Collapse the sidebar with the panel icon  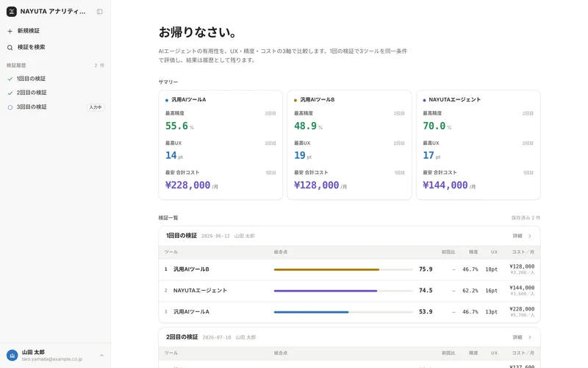click(x=99, y=12)
